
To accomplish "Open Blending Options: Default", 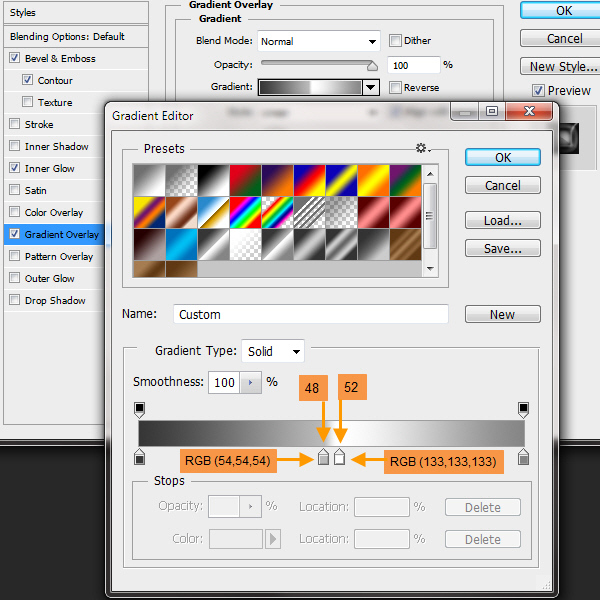I will pyautogui.click(x=66, y=37).
